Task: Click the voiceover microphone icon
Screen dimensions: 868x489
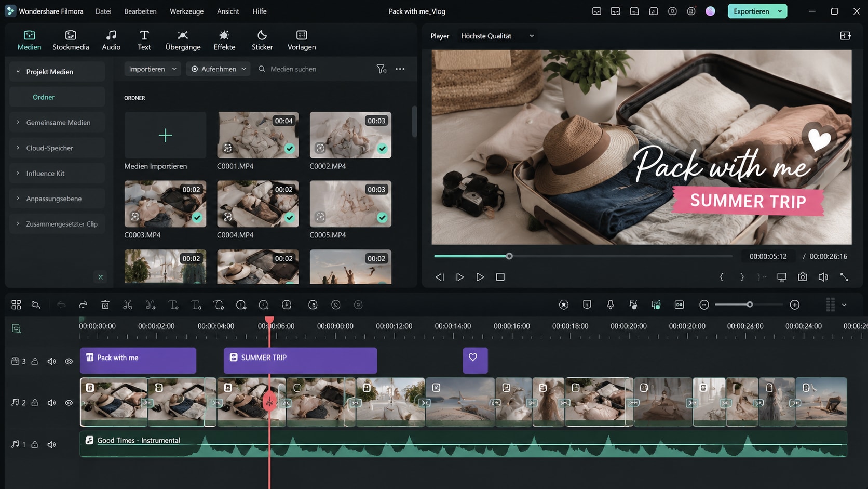Action: [610, 305]
